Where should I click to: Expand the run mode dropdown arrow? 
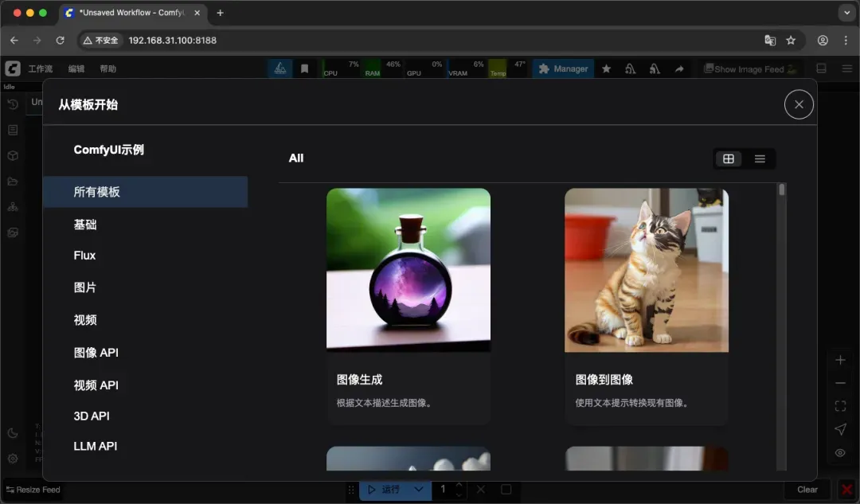419,489
